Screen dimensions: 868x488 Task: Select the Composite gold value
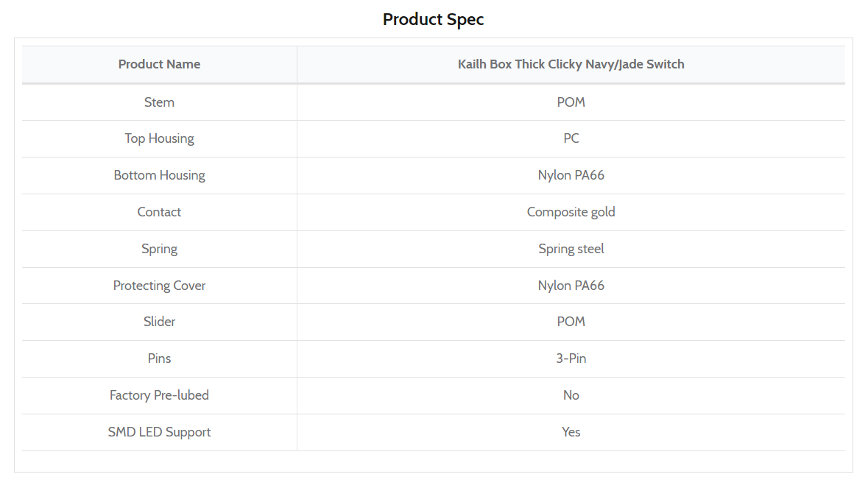[571, 212]
